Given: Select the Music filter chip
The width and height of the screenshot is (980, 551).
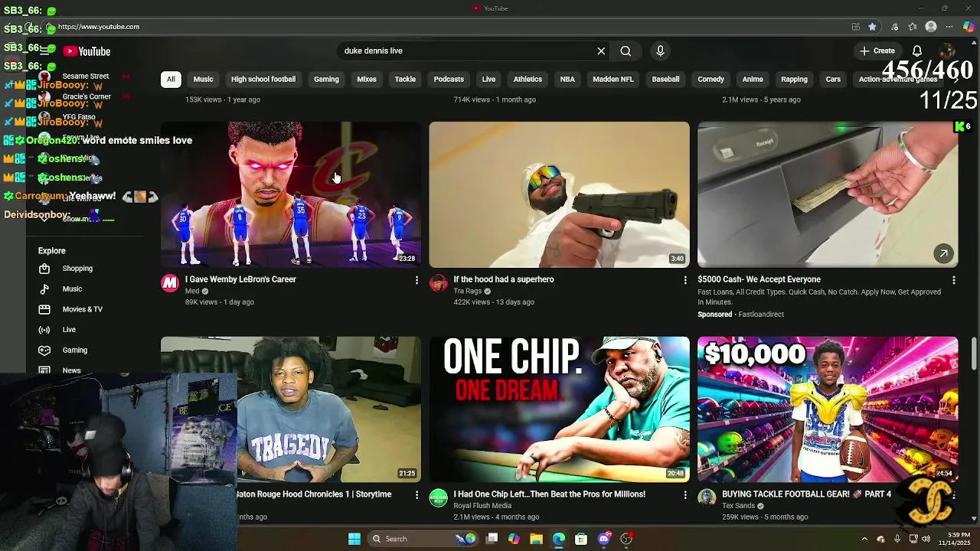Looking at the screenshot, I should tap(204, 80).
